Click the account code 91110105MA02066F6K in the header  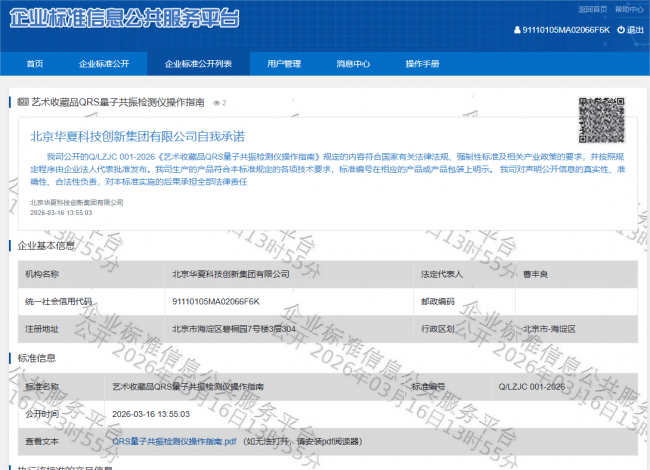[566, 30]
